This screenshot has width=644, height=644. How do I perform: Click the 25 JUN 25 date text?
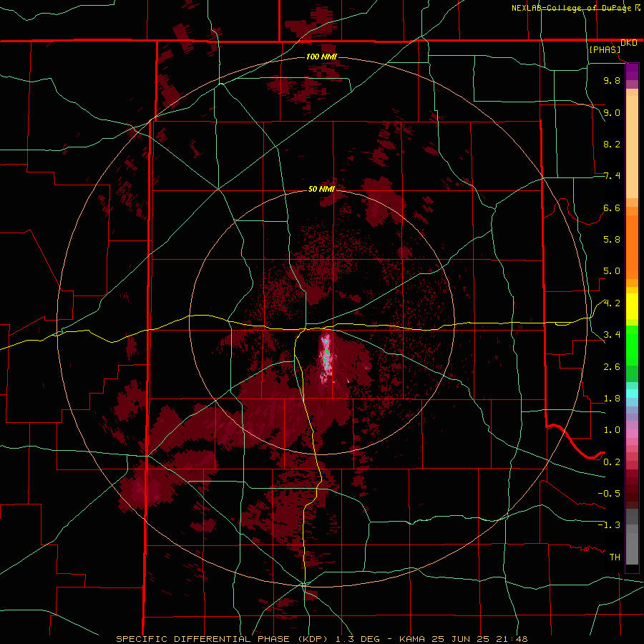[460, 639]
